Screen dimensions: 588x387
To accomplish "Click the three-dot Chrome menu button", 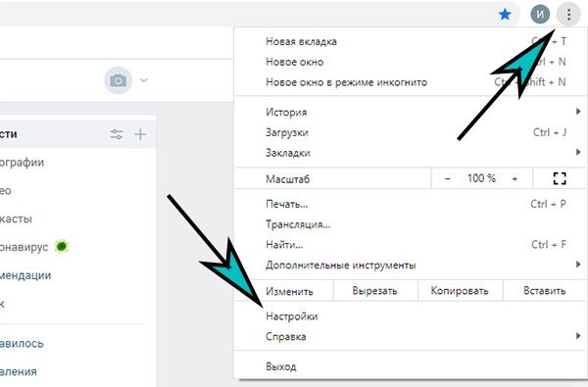I will click(568, 15).
